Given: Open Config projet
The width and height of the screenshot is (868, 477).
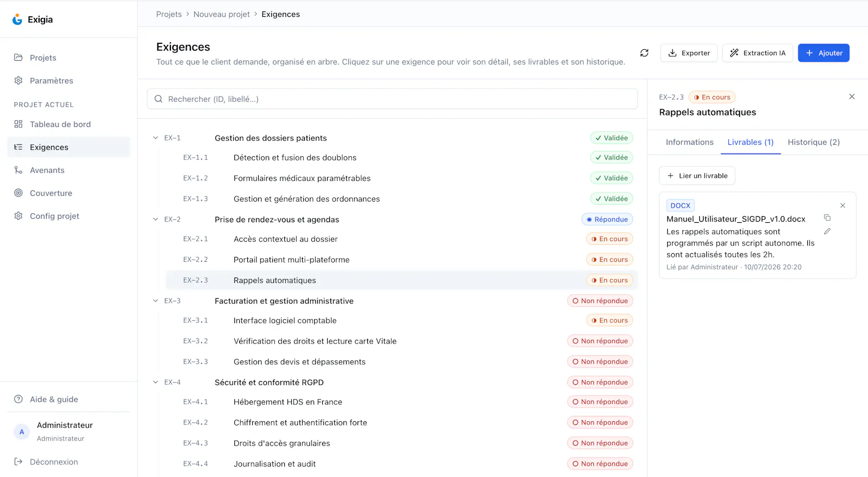Looking at the screenshot, I should pyautogui.click(x=69, y=216).
